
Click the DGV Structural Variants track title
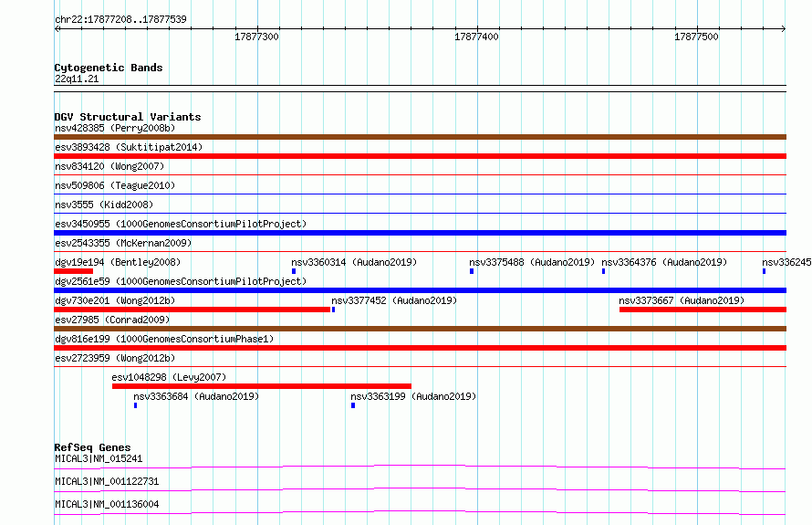(128, 117)
